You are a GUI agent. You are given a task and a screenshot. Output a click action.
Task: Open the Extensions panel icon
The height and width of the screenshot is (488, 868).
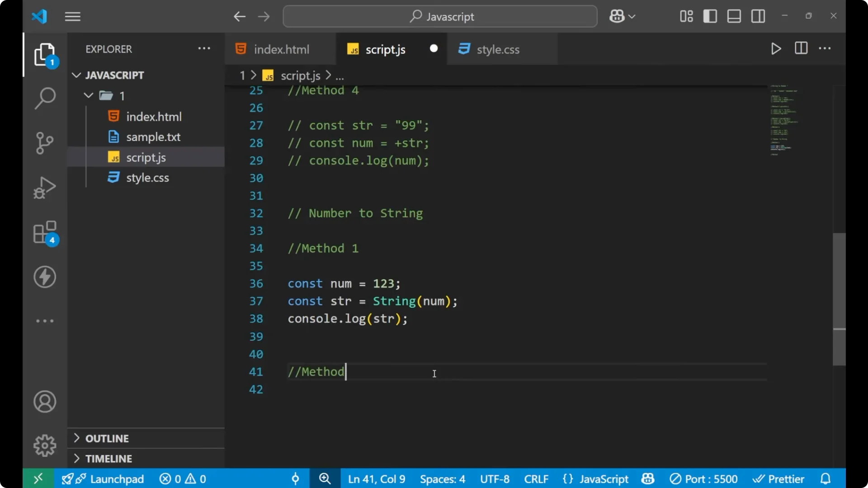tap(45, 232)
